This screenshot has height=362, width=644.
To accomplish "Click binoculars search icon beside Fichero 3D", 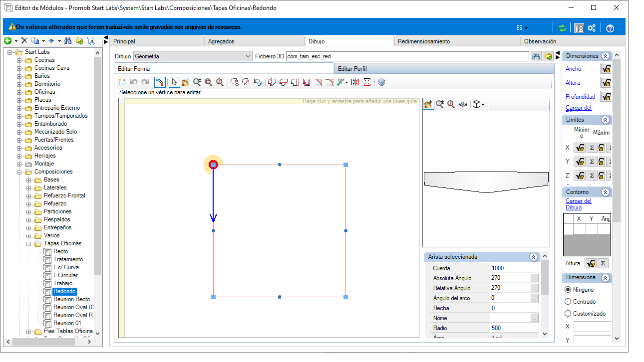I will (536, 56).
